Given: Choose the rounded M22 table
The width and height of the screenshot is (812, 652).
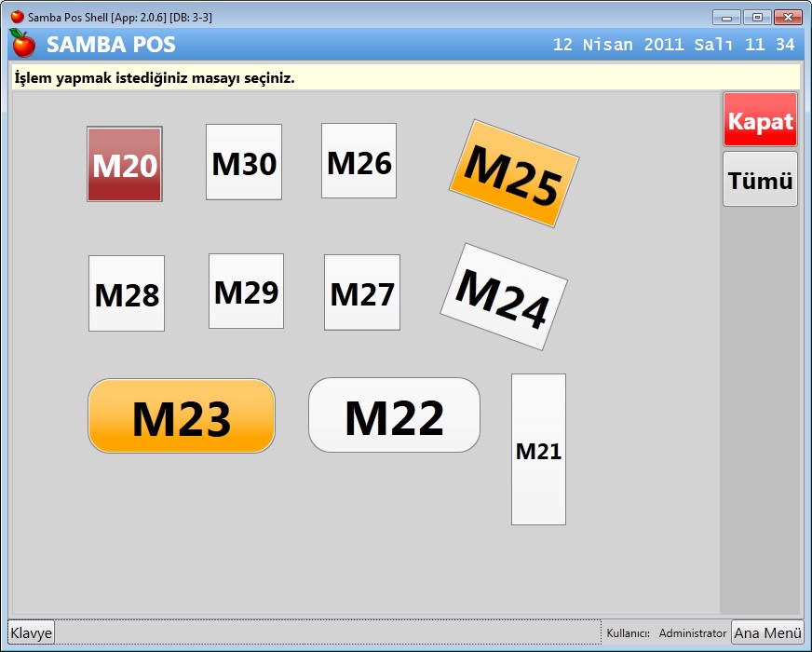Looking at the screenshot, I should click(x=394, y=415).
